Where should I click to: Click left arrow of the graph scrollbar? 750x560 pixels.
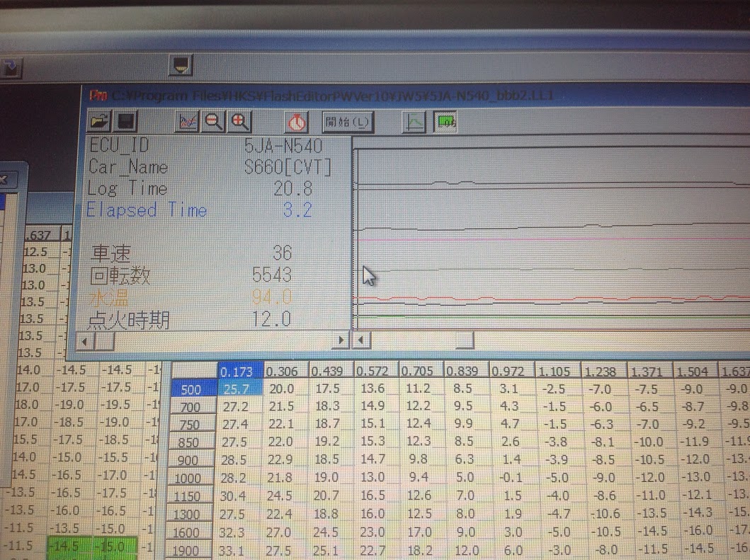(361, 341)
